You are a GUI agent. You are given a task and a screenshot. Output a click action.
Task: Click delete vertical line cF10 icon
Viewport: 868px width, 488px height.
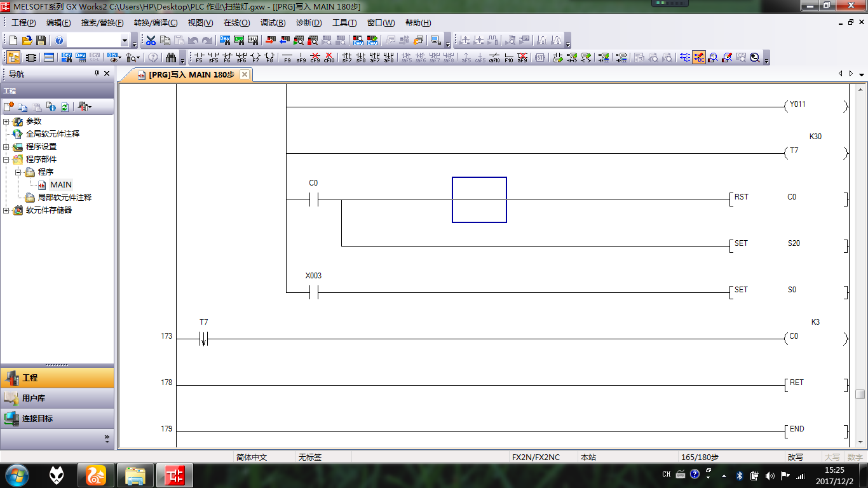pyautogui.click(x=329, y=58)
